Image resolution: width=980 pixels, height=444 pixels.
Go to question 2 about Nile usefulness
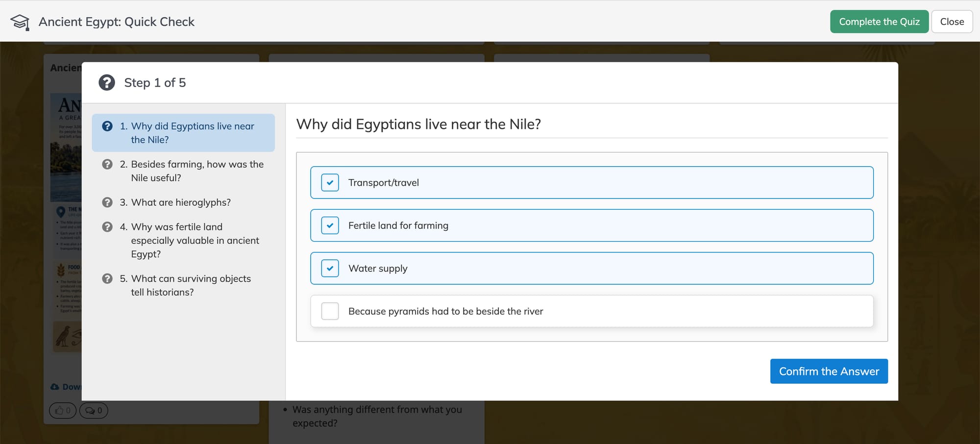pos(183,171)
